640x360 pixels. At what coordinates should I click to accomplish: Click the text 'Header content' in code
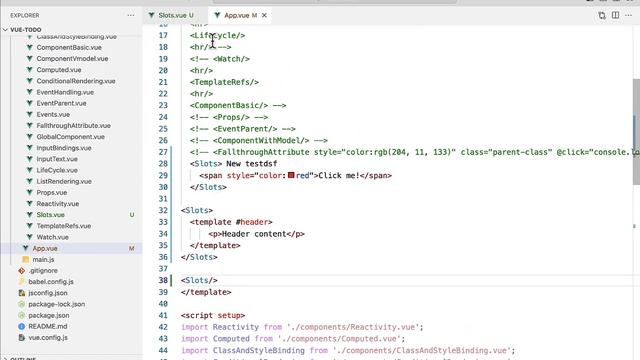[254, 234]
